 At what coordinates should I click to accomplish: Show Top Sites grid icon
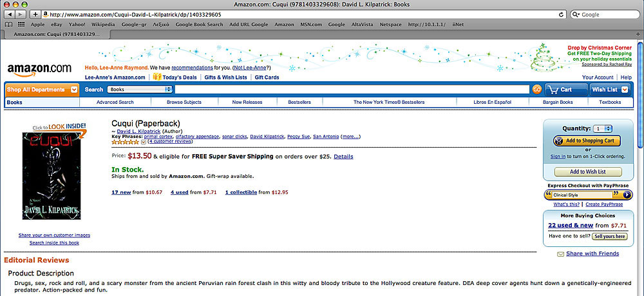(21, 25)
